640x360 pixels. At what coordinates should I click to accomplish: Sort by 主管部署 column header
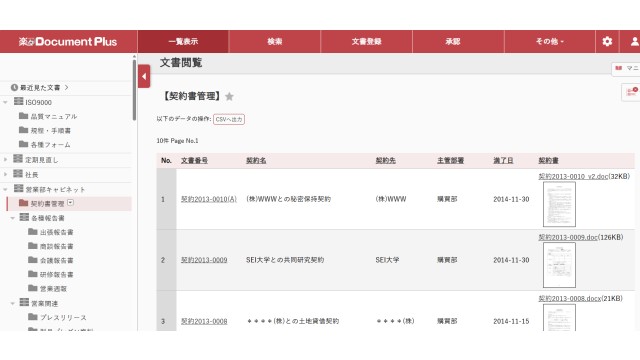451,160
